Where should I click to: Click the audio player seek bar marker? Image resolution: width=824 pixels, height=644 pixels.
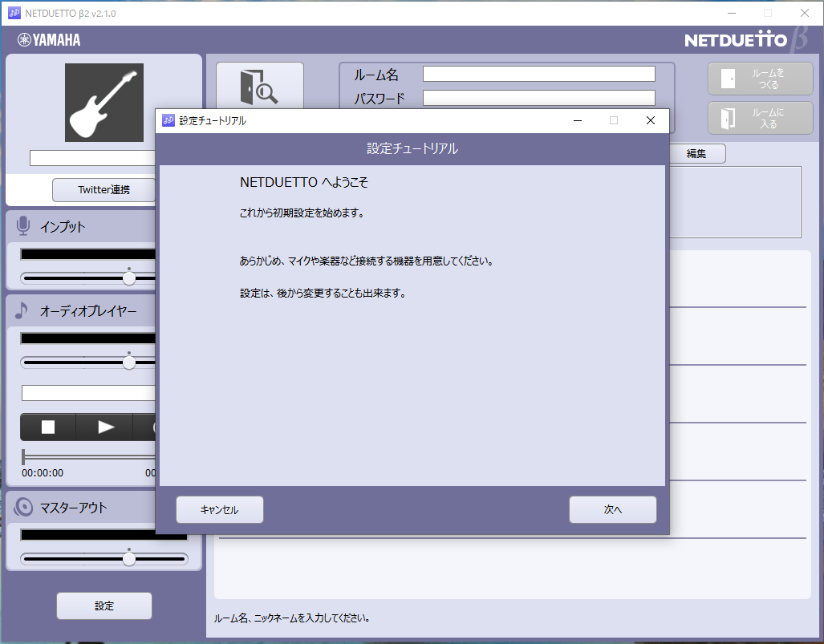coord(23,457)
